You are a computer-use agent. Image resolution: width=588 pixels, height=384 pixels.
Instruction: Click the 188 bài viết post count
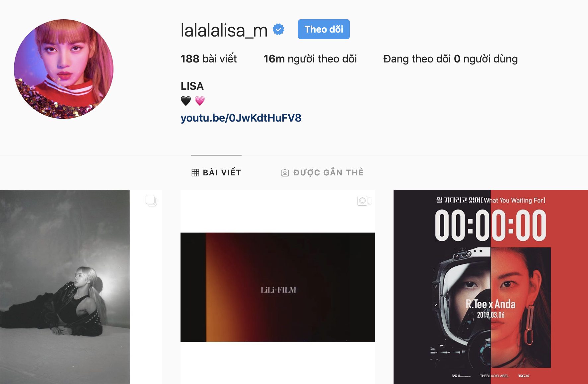209,59
